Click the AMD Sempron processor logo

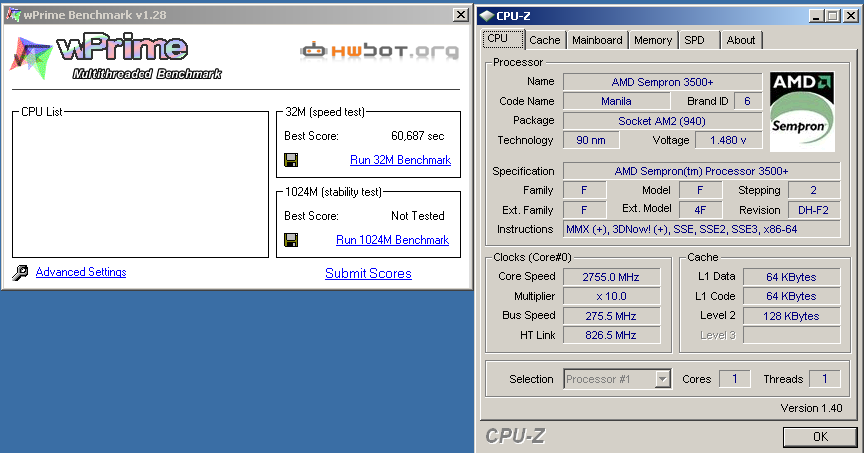click(802, 112)
